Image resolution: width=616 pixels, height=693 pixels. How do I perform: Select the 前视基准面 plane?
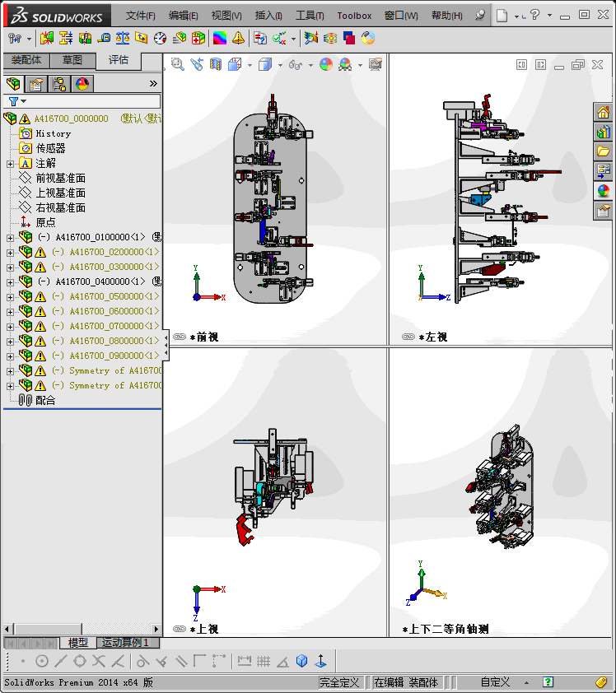click(x=61, y=178)
